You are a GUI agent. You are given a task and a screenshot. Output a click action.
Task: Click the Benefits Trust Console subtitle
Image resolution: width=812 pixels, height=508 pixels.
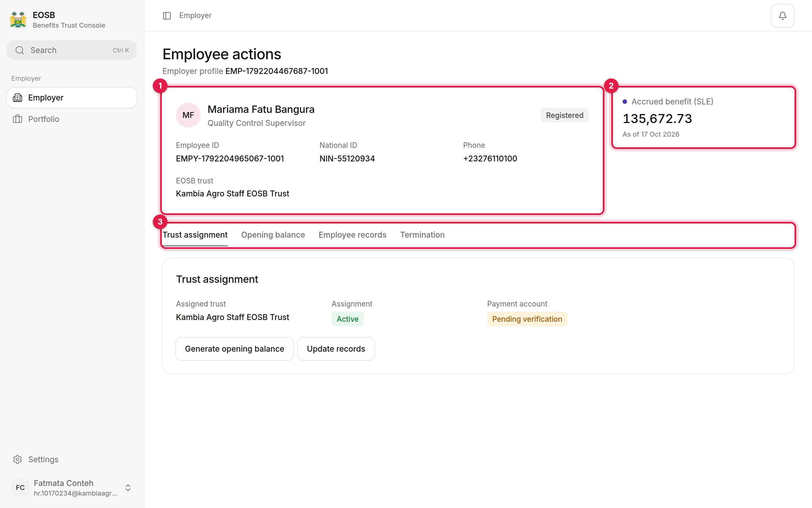tap(69, 25)
